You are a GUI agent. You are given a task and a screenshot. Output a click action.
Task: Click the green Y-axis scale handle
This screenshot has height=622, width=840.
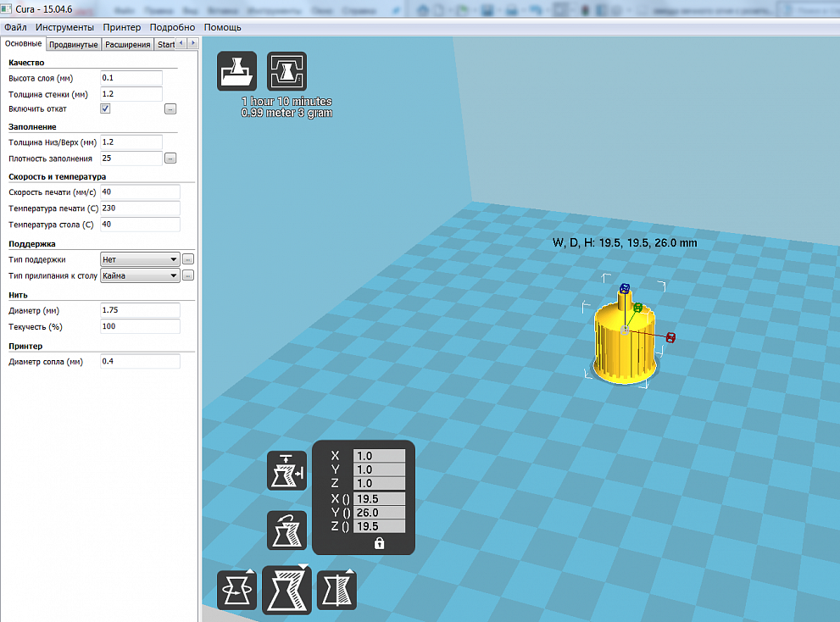pyautogui.click(x=637, y=308)
